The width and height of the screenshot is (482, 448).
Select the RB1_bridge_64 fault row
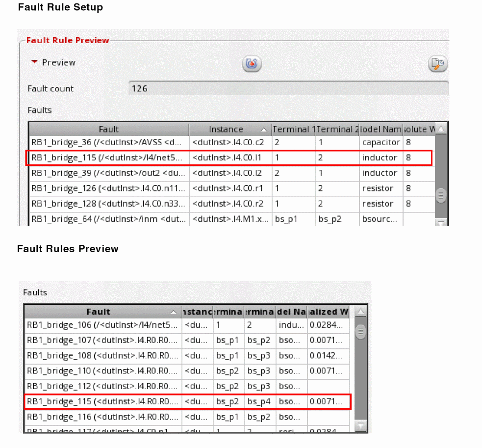[x=232, y=219]
